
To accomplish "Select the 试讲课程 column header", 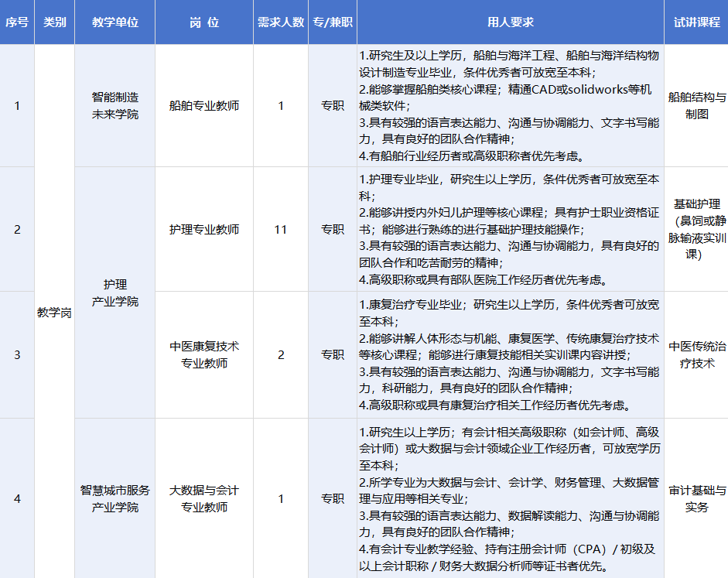I will 696,22.
